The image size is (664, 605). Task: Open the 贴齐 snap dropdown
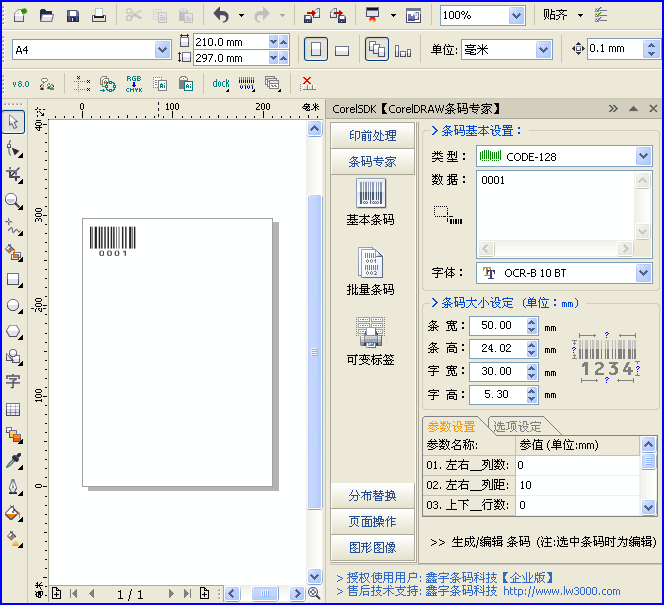click(x=581, y=16)
